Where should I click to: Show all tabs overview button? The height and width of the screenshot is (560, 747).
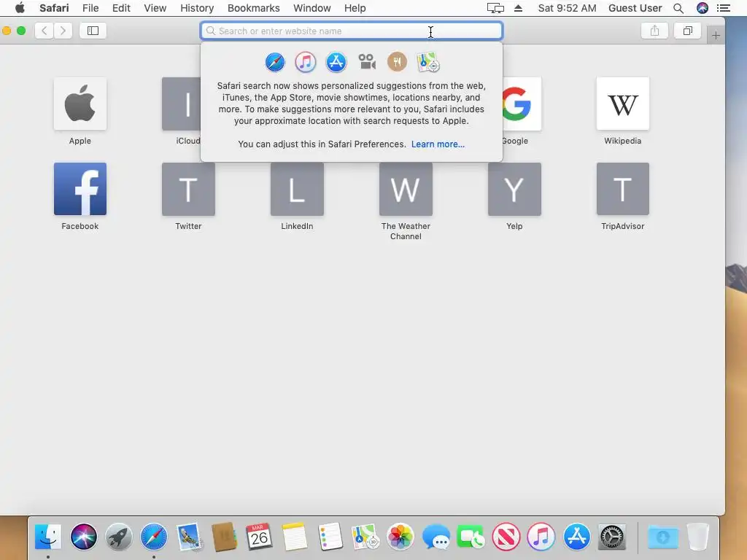[x=687, y=31]
